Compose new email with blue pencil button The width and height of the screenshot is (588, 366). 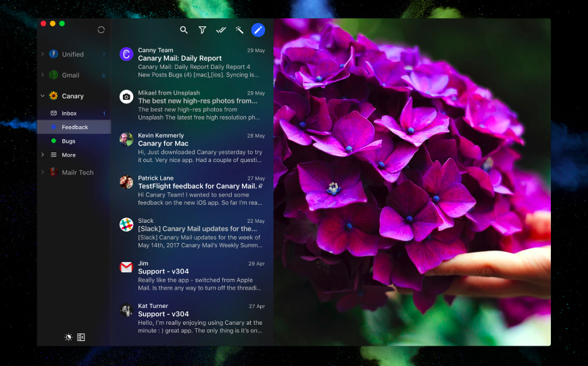pos(258,30)
